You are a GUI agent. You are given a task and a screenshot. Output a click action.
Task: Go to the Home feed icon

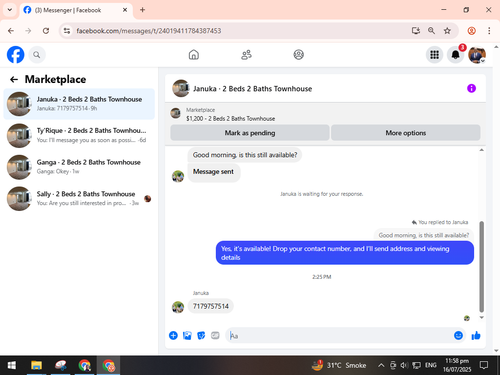[194, 55]
